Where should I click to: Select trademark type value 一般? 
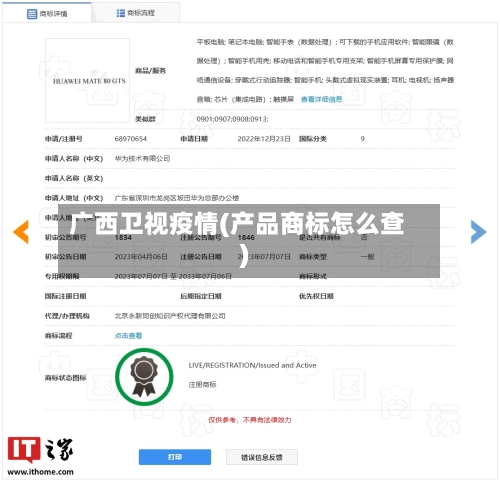point(367,257)
